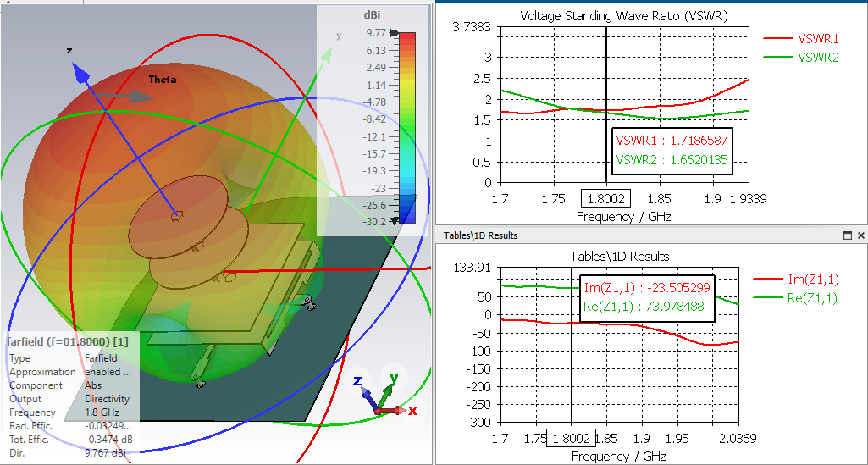Select VSWR1 legend entry
The image size is (868, 465).
pos(802,39)
